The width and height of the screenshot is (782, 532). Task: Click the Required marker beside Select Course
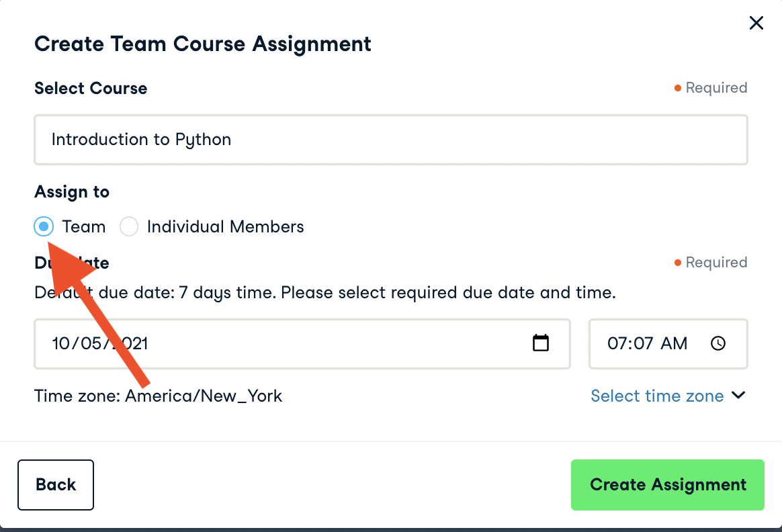pyautogui.click(x=711, y=88)
